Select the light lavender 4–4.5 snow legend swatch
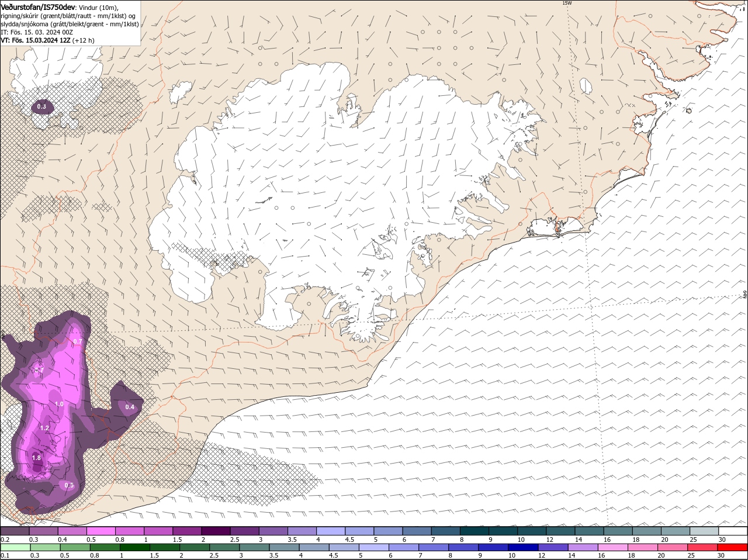Viewport: 748px width, 560px height. coord(331,531)
